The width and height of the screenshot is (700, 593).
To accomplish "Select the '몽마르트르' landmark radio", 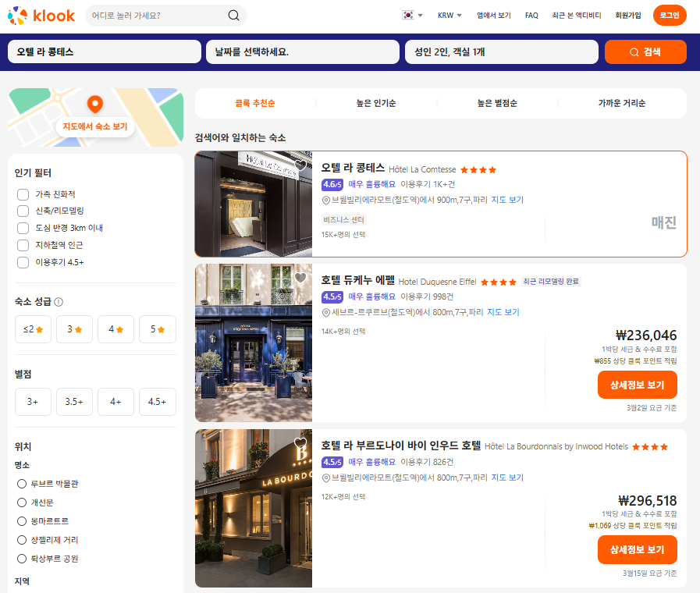I will point(21,521).
